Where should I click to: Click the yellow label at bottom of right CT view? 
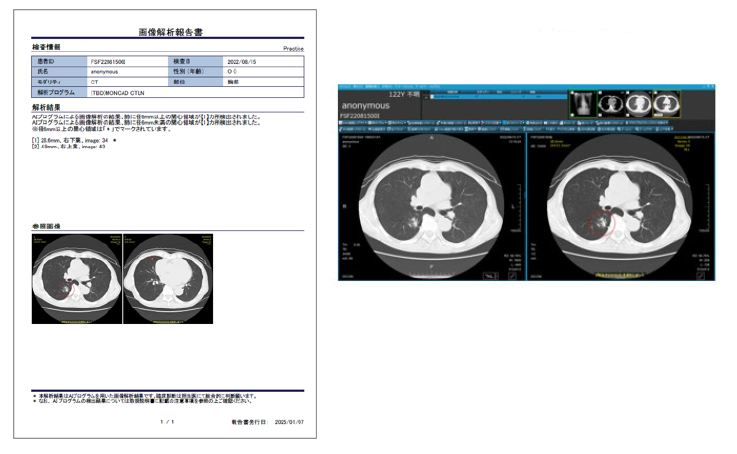point(620,276)
